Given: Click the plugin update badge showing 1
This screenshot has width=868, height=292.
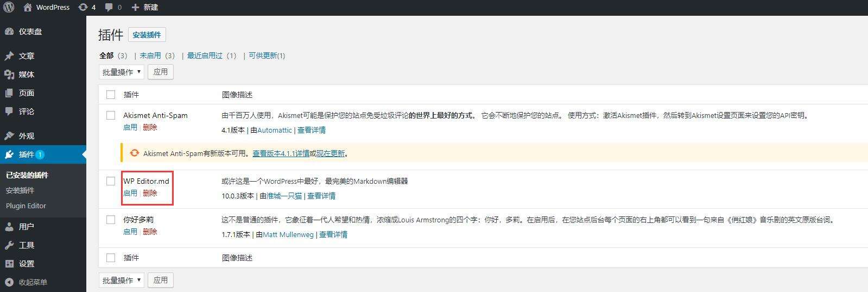Looking at the screenshot, I should coord(40,154).
